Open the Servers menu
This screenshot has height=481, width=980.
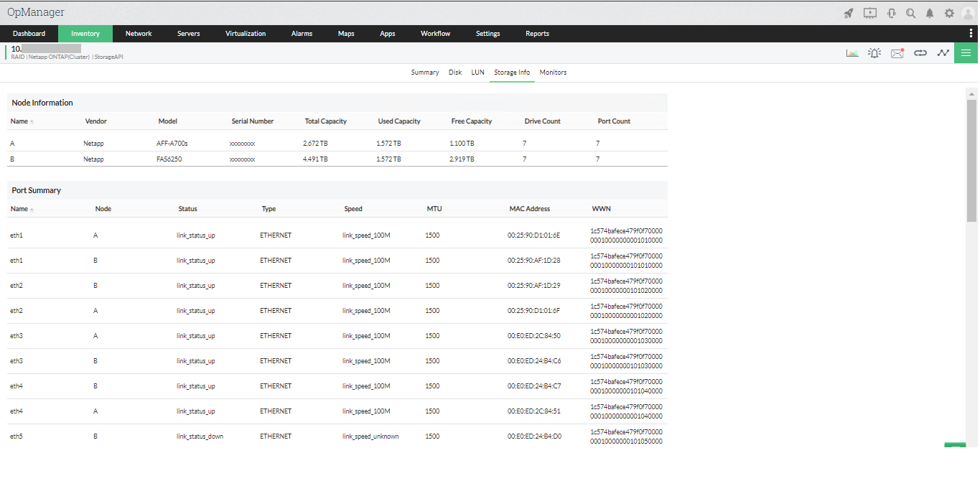click(x=188, y=34)
